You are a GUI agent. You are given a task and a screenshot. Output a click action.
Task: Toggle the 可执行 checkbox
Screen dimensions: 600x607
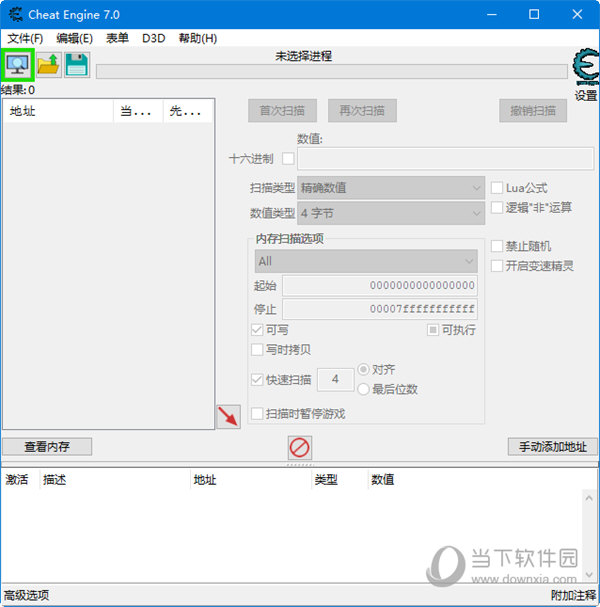coord(433,330)
